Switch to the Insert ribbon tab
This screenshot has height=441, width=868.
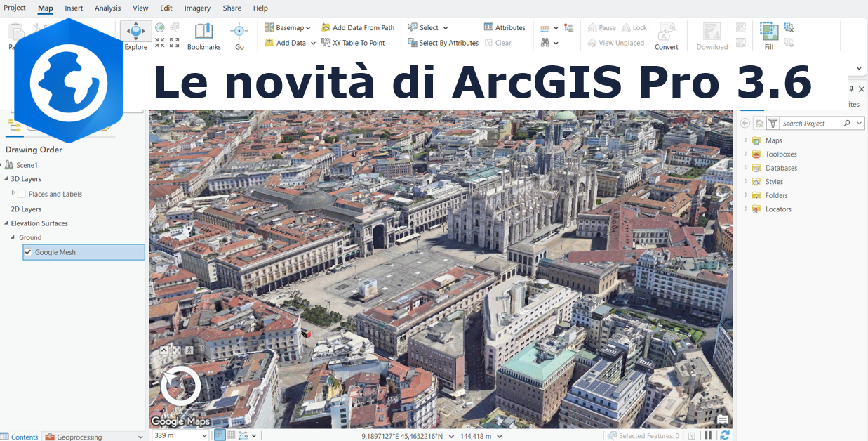(x=74, y=8)
